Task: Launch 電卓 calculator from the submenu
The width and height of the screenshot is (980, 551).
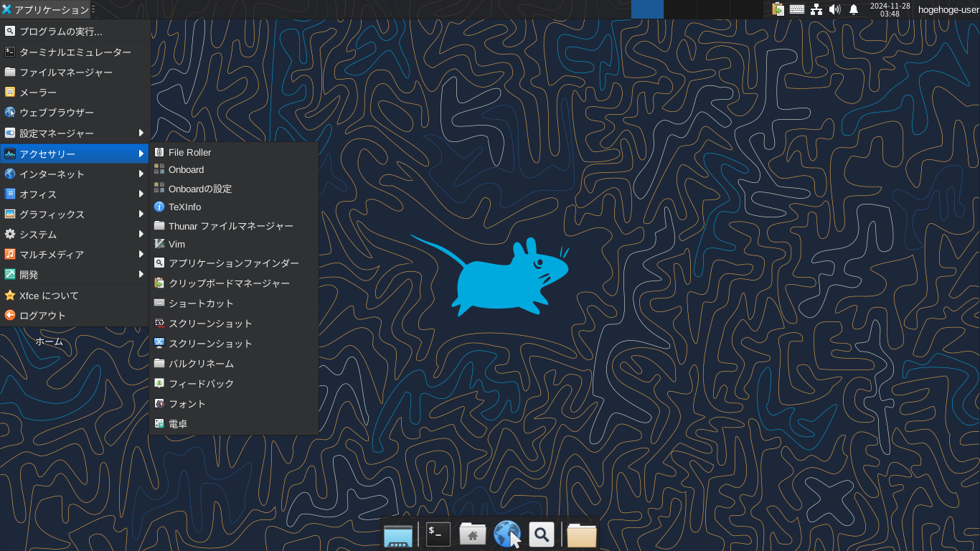Action: (x=234, y=424)
